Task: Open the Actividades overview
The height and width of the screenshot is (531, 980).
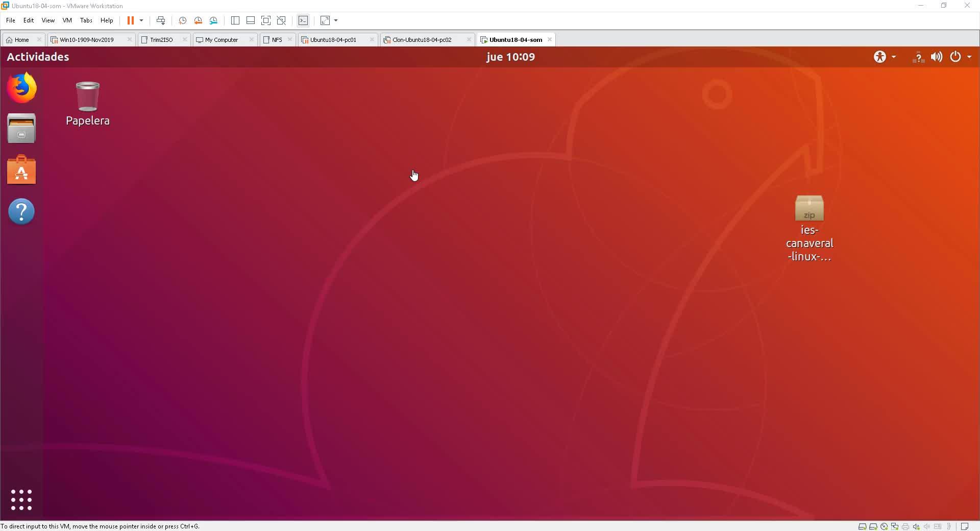Action: [x=38, y=57]
